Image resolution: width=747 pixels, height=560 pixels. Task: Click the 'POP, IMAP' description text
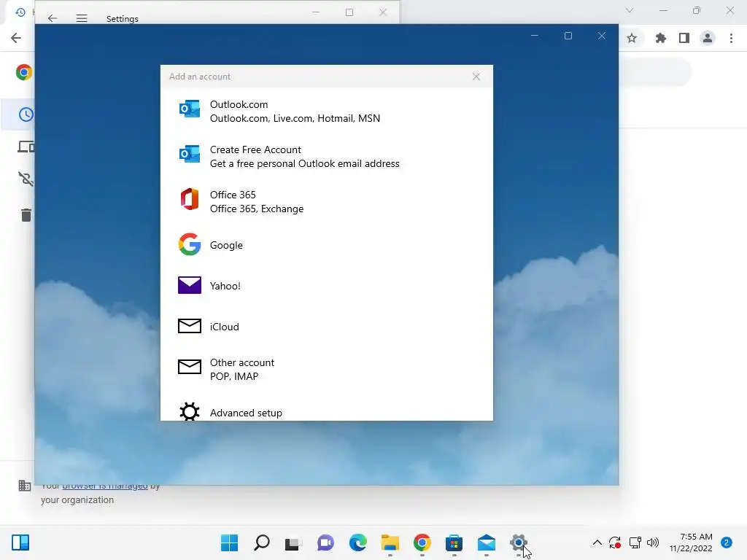[x=234, y=376]
